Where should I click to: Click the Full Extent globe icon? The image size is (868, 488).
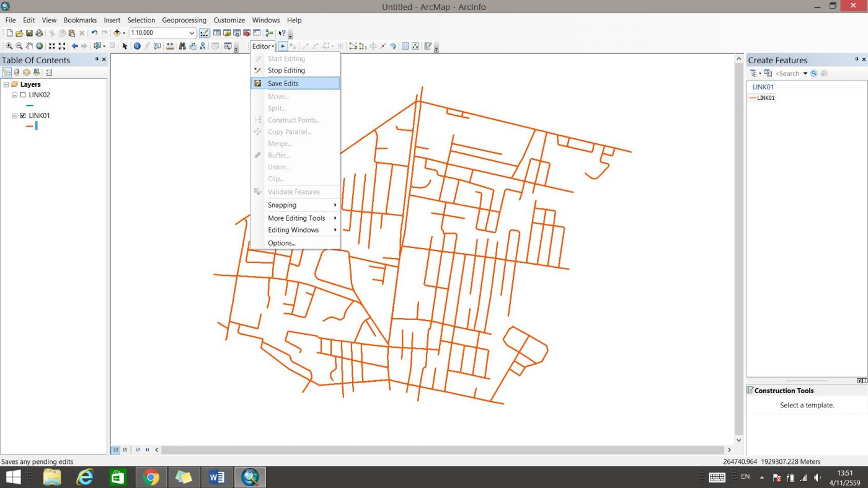[x=39, y=47]
